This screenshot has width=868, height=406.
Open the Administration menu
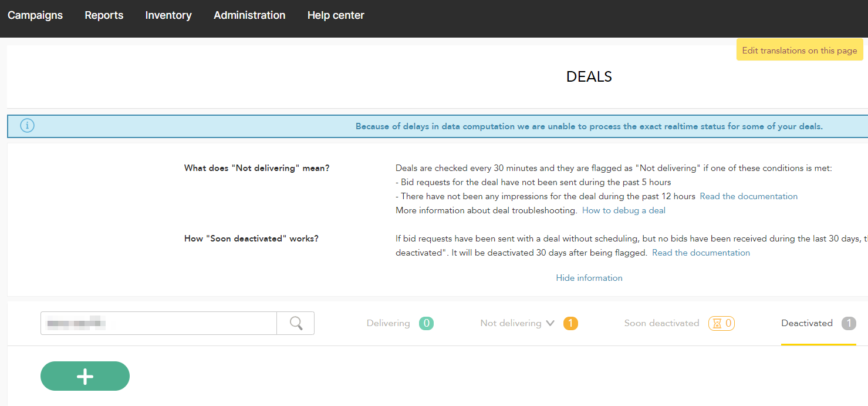pos(249,15)
